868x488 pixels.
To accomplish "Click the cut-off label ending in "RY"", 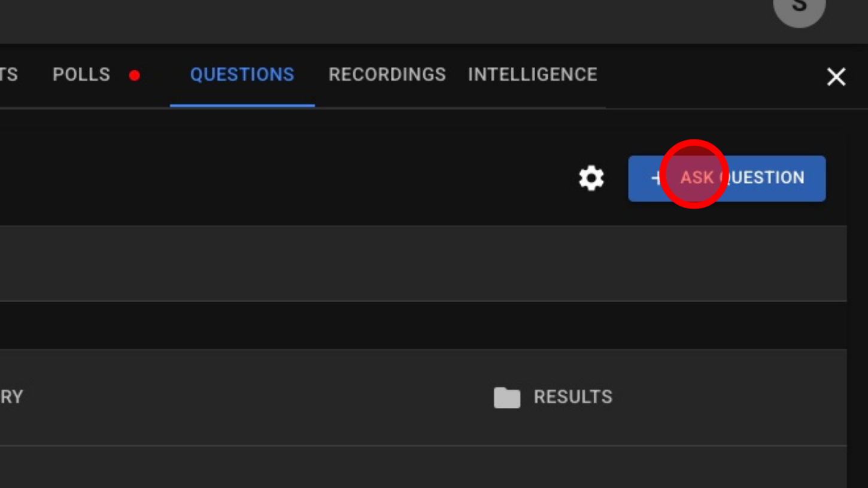I will pos(11,397).
